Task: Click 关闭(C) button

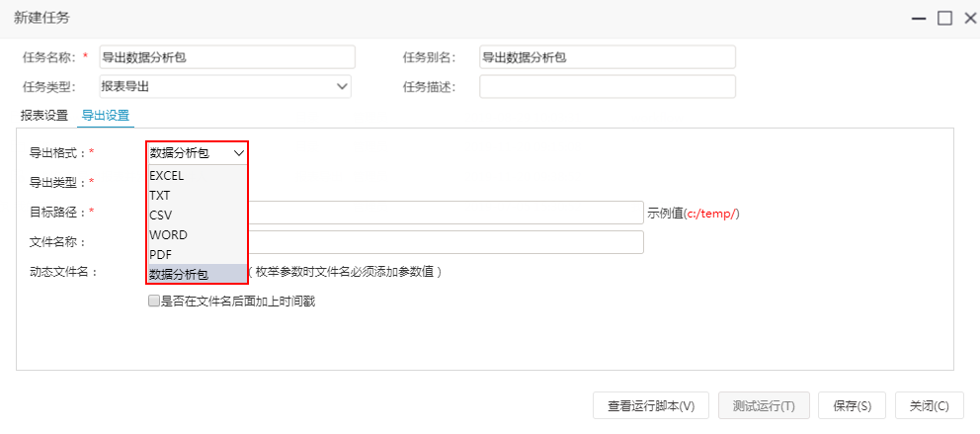Action: click(930, 405)
